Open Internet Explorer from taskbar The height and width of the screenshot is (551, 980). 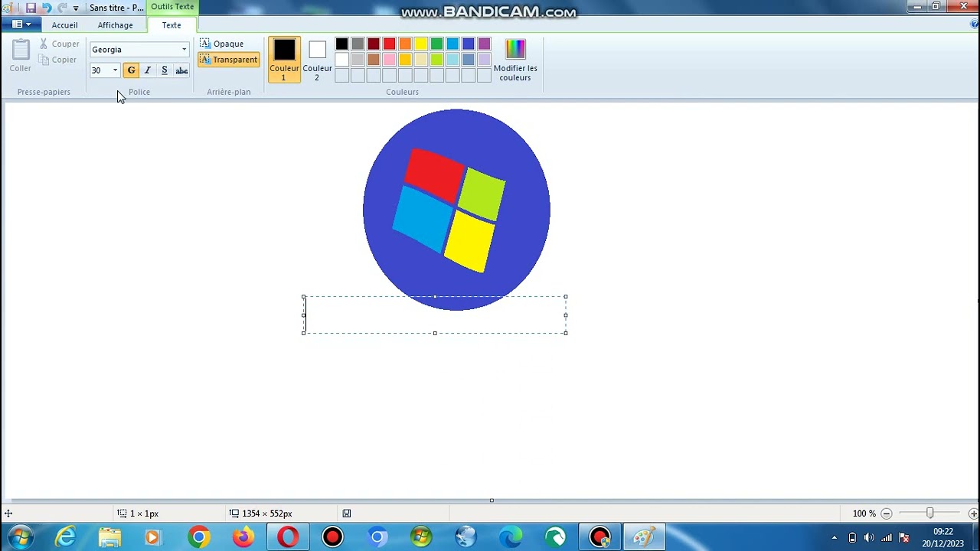coord(66,537)
